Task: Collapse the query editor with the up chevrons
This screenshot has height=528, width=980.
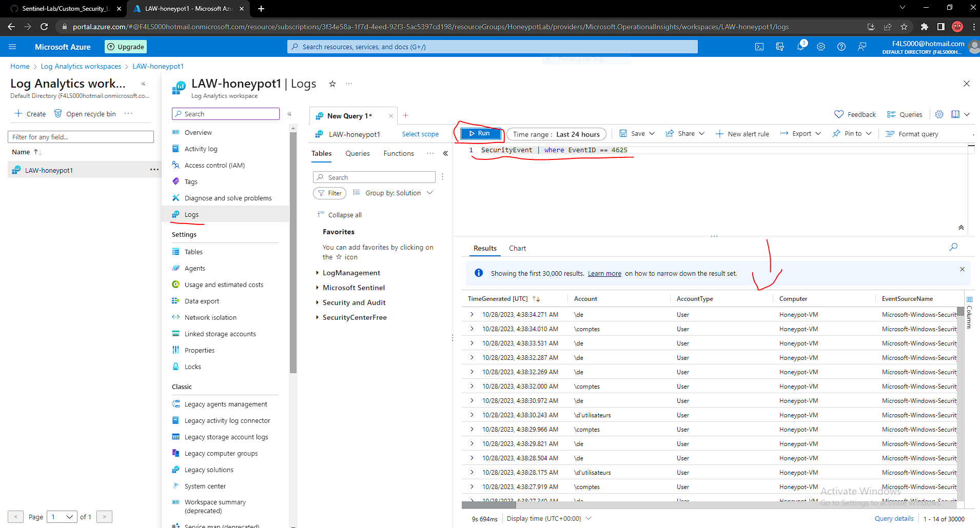Action: 961,228
